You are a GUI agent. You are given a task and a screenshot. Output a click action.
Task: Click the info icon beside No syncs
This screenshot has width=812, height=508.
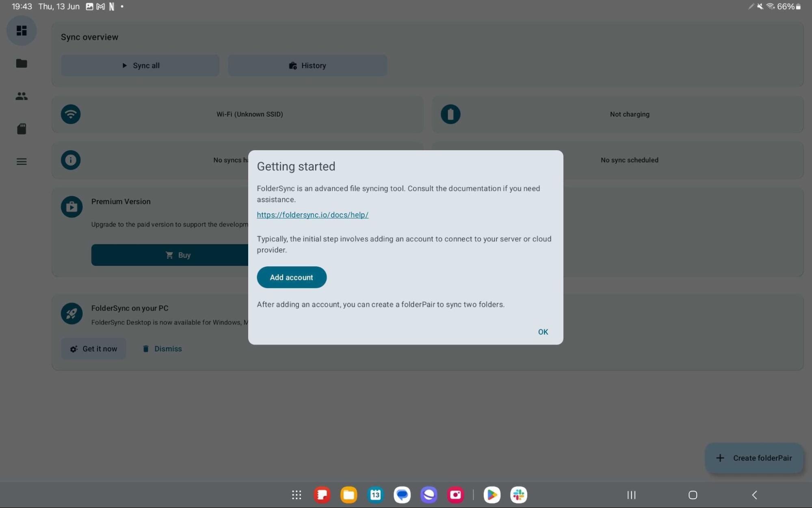pyautogui.click(x=71, y=160)
